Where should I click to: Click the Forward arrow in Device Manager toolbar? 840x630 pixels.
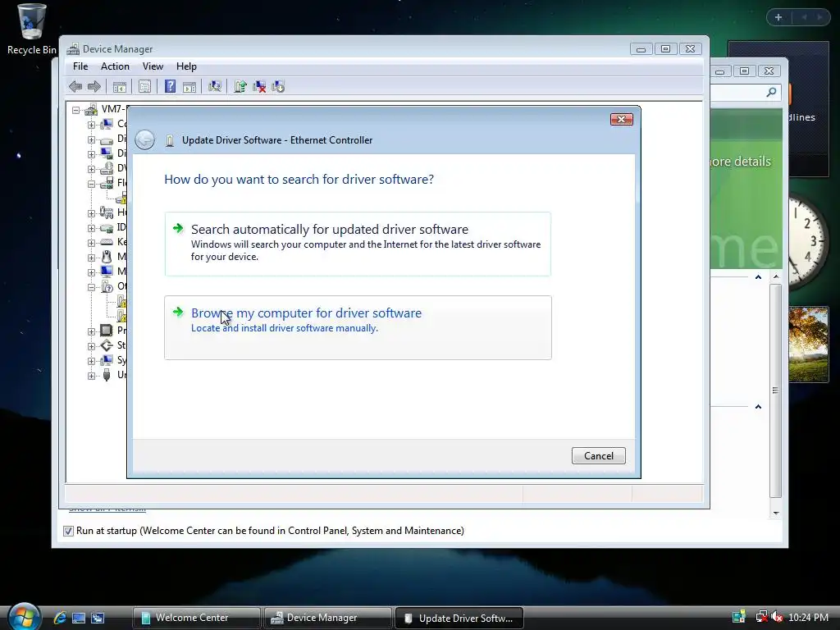tap(94, 86)
